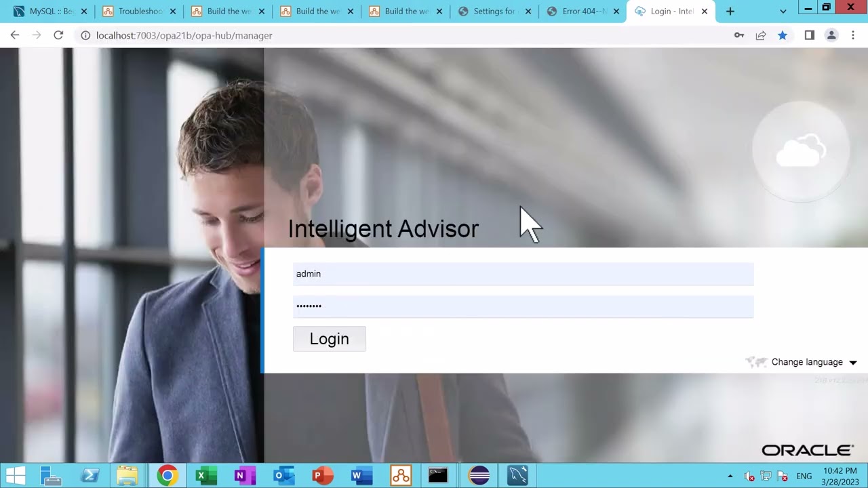Image resolution: width=868 pixels, height=488 pixels.
Task: Share this page icon
Action: 761,35
